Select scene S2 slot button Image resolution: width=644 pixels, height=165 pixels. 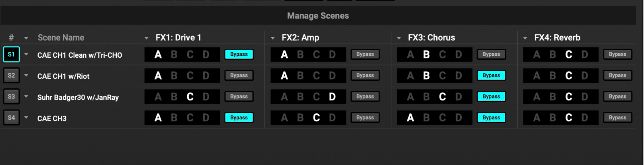[11, 75]
